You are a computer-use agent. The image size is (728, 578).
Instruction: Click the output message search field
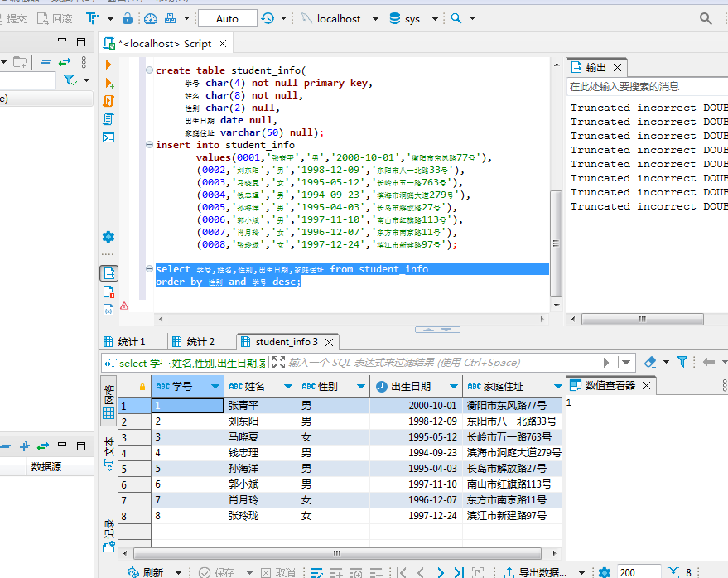[x=647, y=87]
